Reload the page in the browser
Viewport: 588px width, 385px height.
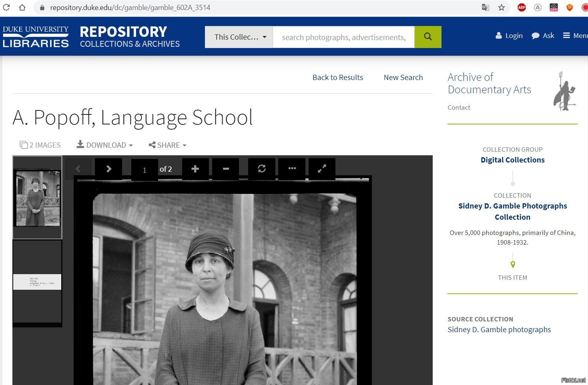click(x=6, y=8)
